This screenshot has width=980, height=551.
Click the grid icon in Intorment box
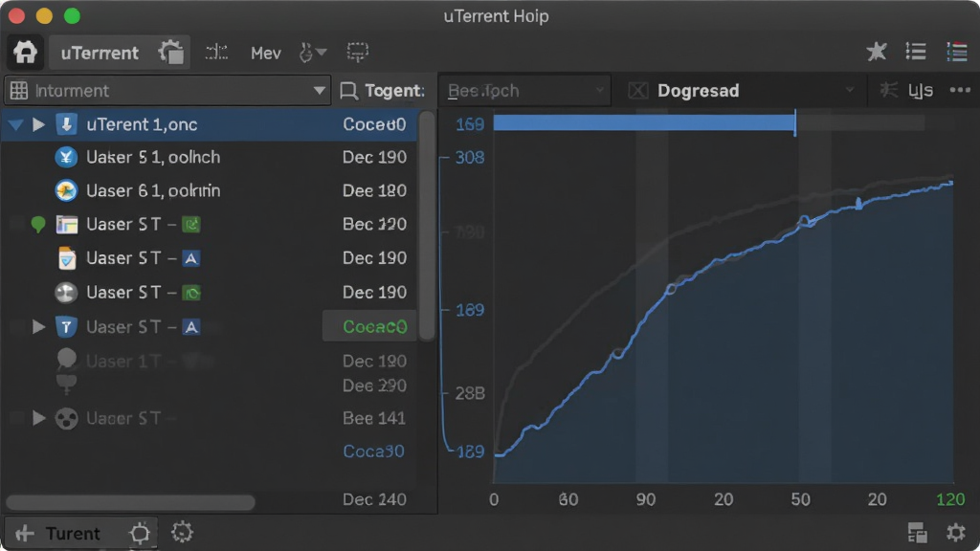coord(19,91)
